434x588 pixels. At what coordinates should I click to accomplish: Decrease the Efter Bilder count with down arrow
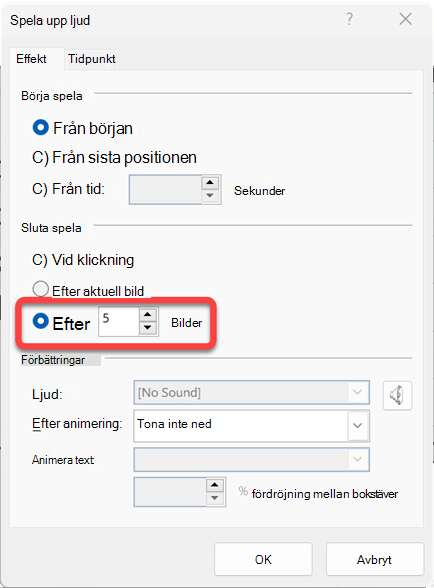(x=148, y=328)
